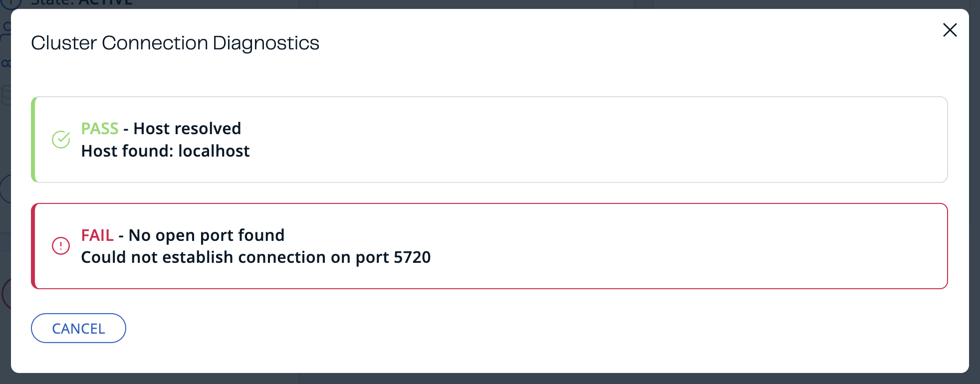Viewport: 980px width, 384px height.
Task: Dismiss the dialog using the X in the corner
Action: click(950, 30)
